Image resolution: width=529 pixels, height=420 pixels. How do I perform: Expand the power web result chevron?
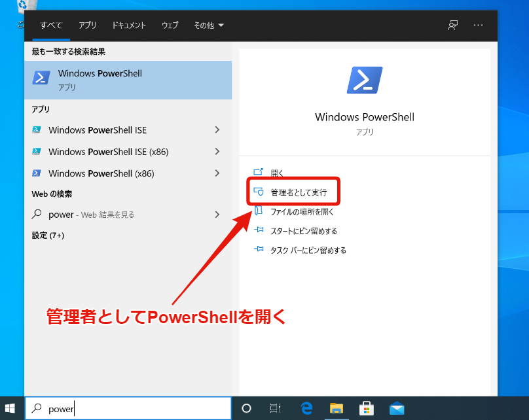point(217,215)
